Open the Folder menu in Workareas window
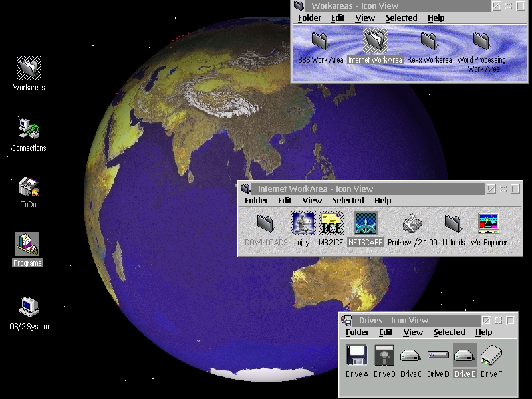The image size is (532, 399). tap(309, 18)
